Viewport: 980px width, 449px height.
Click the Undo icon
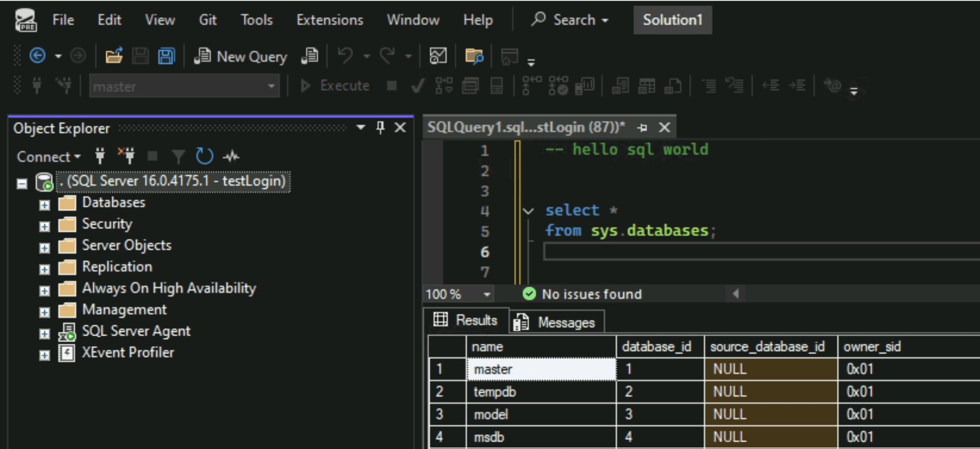pos(345,56)
